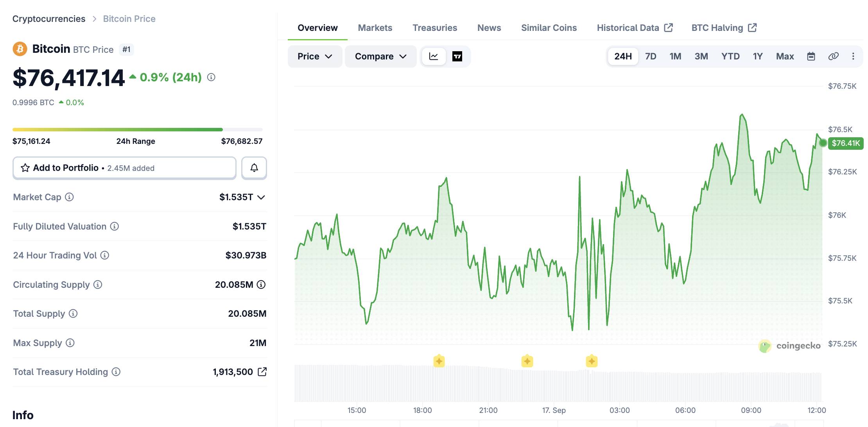868x427 pixels.
Task: Switch to TradingView chart toggle
Action: [457, 56]
